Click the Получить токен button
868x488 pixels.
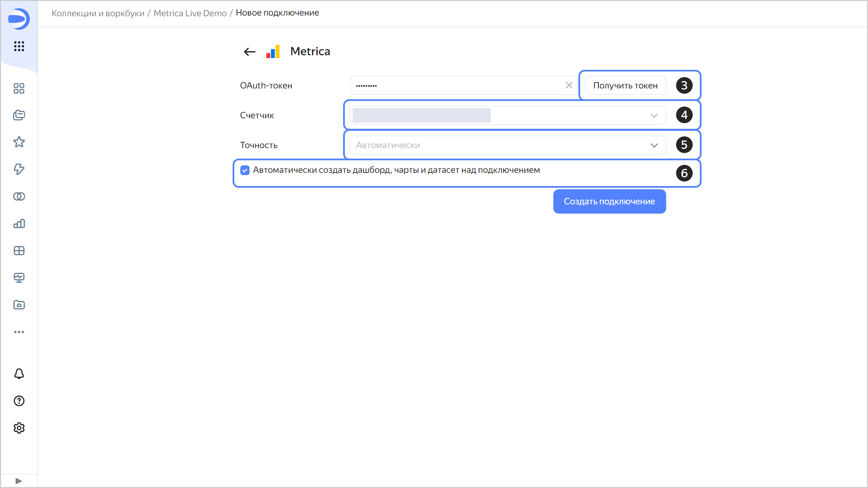(625, 86)
